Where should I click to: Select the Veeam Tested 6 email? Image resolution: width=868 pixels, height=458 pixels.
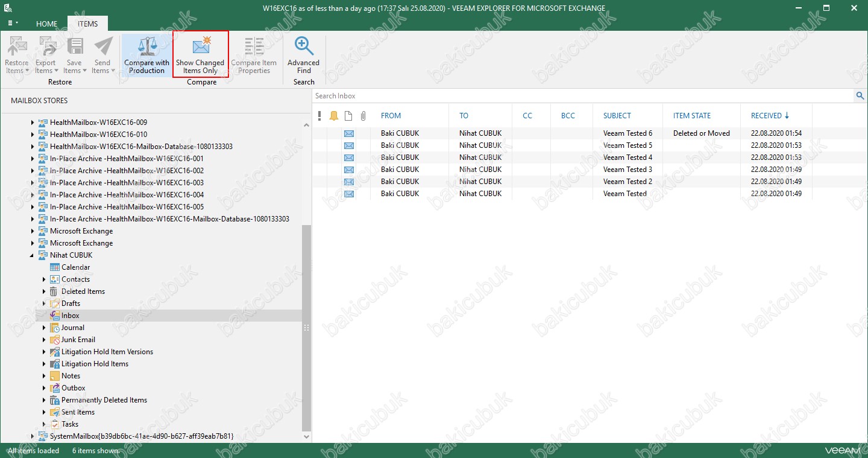(x=562, y=133)
